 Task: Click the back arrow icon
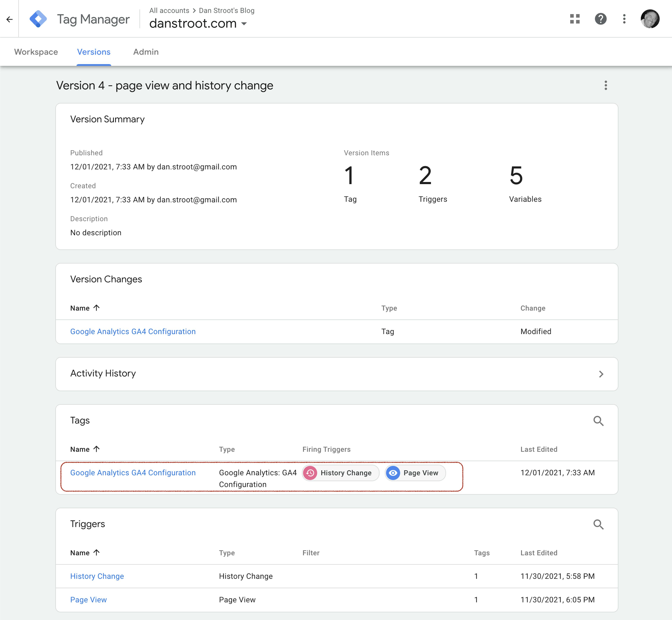point(9,19)
